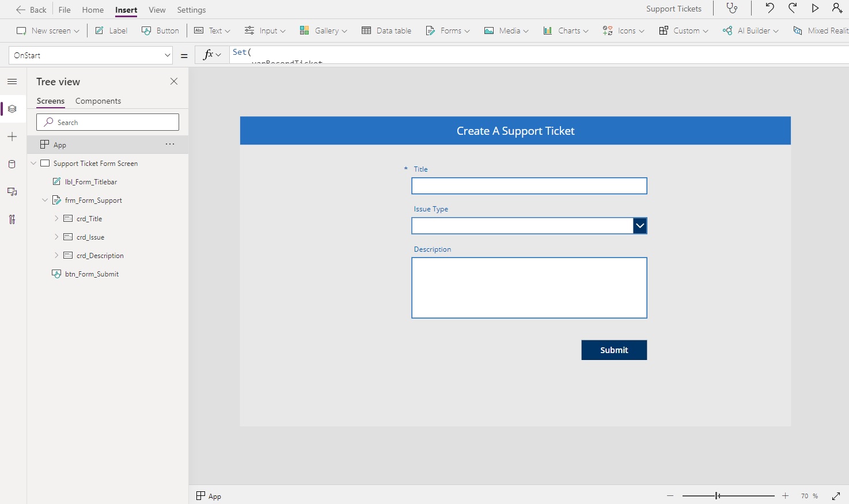Open the Input controls dropdown

pyautogui.click(x=265, y=31)
